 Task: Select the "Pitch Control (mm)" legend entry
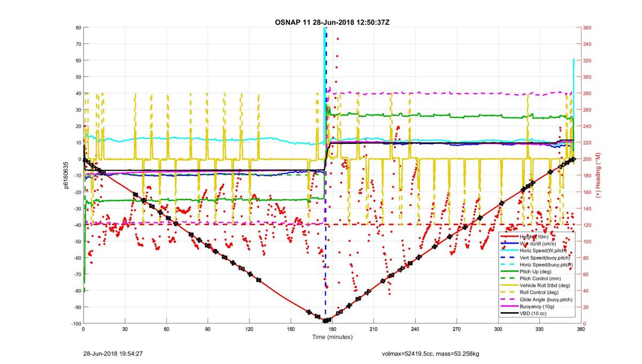tap(540, 278)
